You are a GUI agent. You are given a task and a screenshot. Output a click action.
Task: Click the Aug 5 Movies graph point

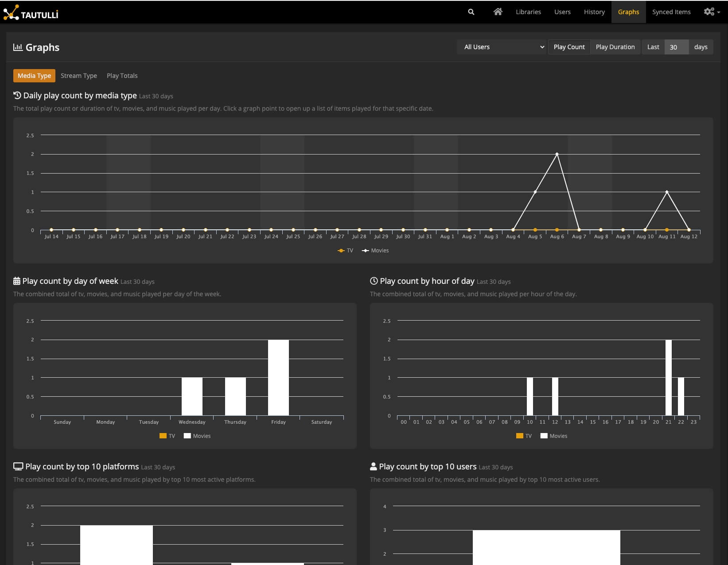535,192
